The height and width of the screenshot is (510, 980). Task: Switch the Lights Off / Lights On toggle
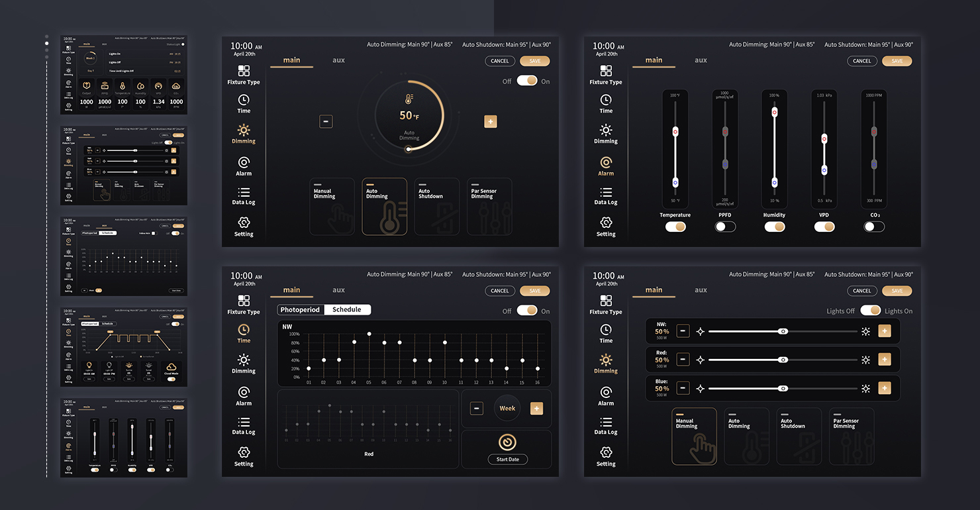tap(870, 311)
